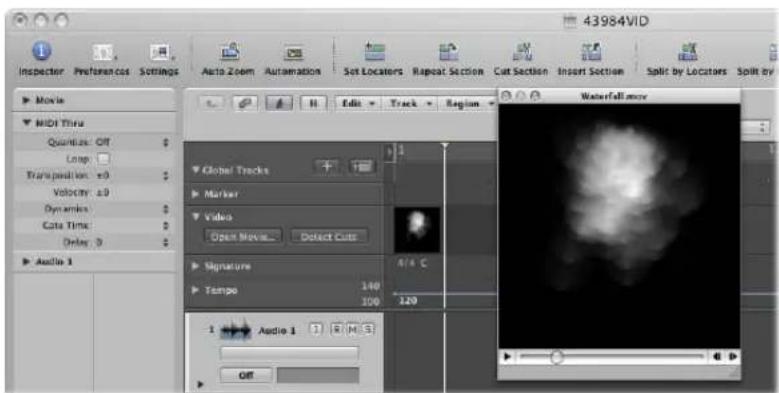The width and height of the screenshot is (779, 393).
Task: Collapse the Global Tracks header
Action: pyautogui.click(x=196, y=170)
